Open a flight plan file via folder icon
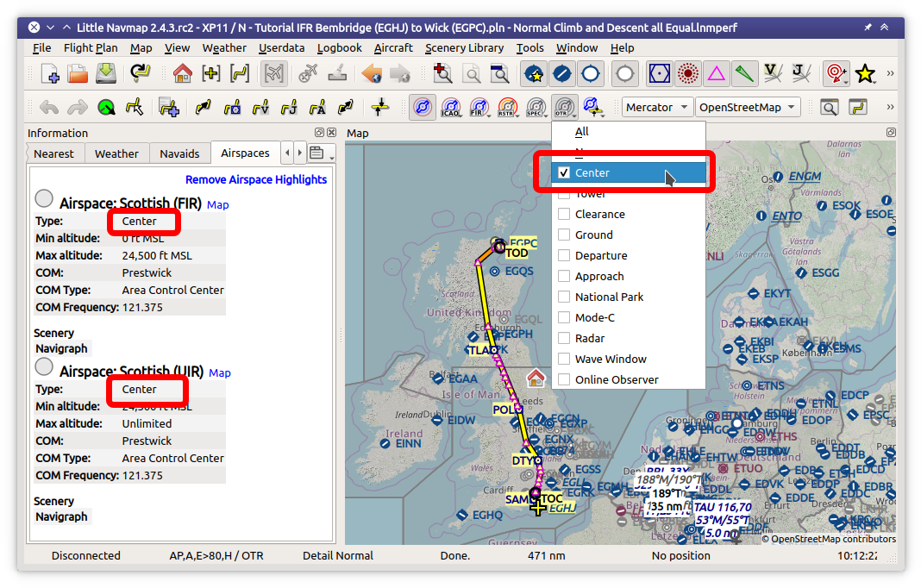This screenshot has height=588, width=921. (78, 73)
